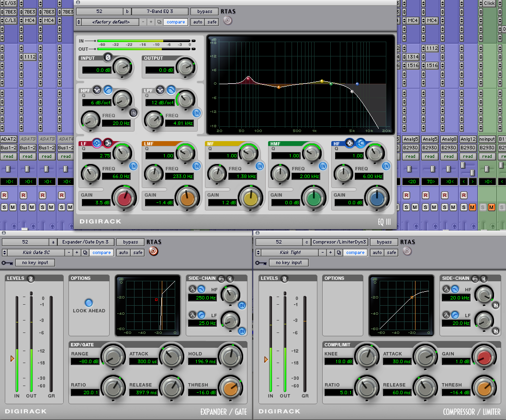Screen dimensions: 506x420
Task: Open the insert position c selector
Action: 306,242
